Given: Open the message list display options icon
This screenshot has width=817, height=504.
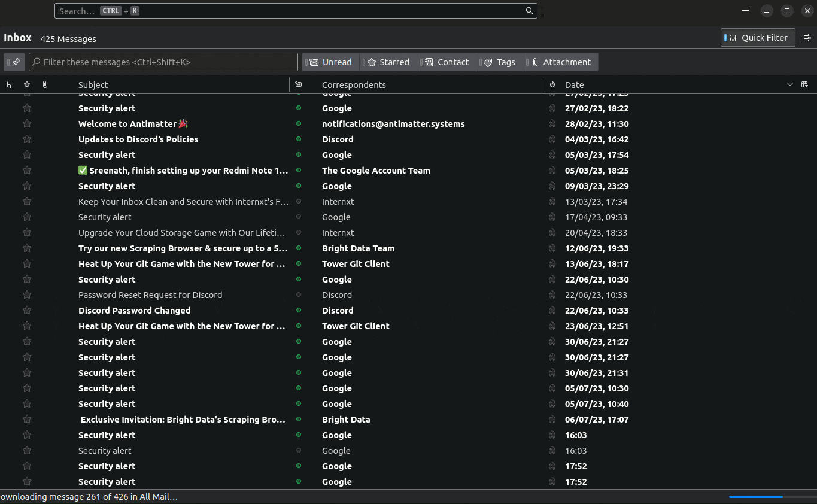Looking at the screenshot, I should coord(807,37).
